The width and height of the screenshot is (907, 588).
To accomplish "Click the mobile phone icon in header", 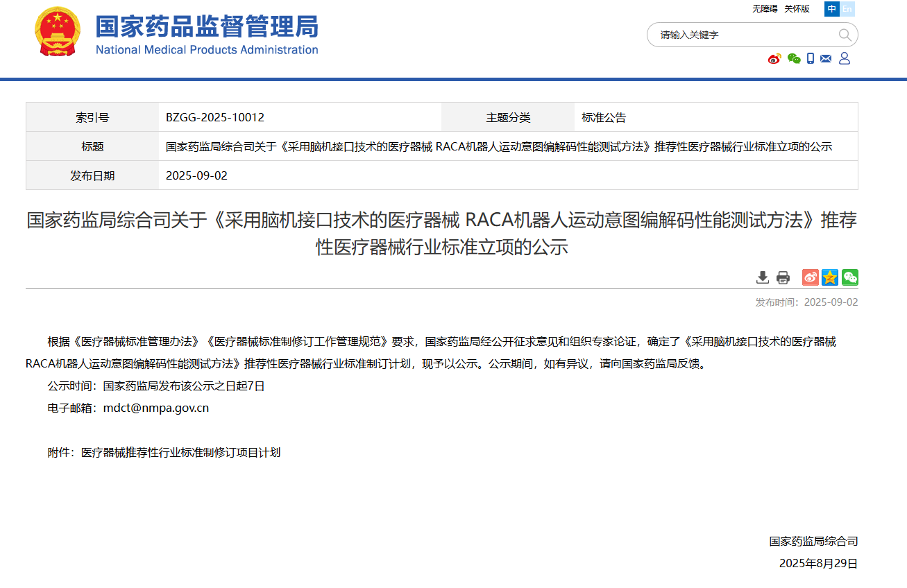I will coord(811,59).
